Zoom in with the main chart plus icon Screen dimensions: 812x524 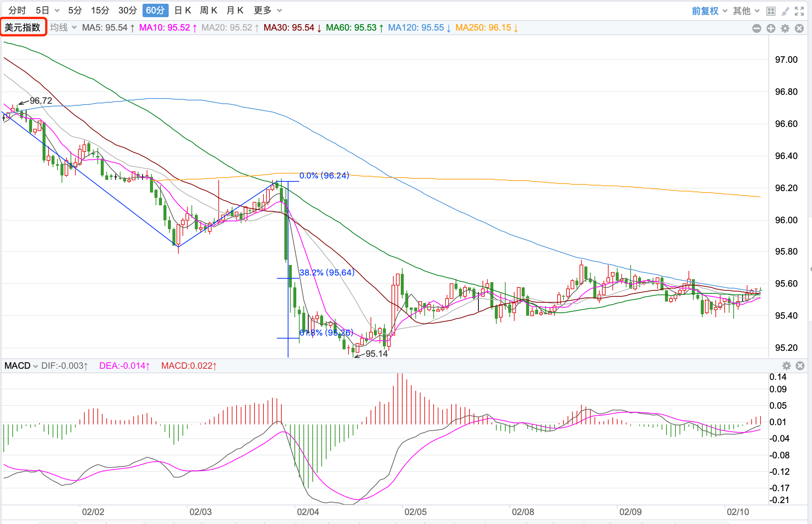click(x=771, y=28)
